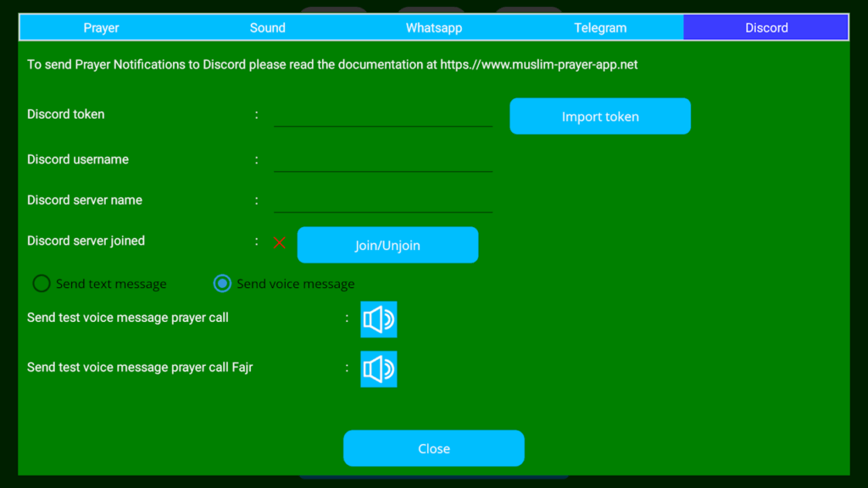The height and width of the screenshot is (488, 868).
Task: Go to the Whatsapp tab
Action: (x=434, y=28)
